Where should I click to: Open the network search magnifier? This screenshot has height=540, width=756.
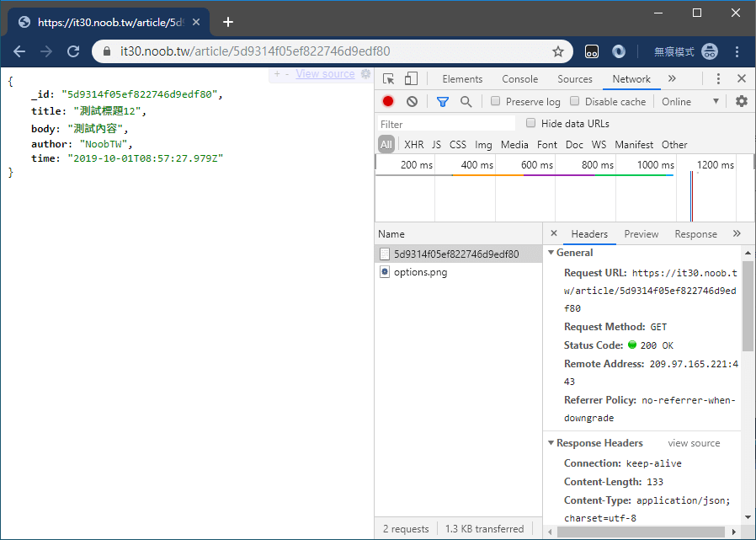click(x=466, y=101)
